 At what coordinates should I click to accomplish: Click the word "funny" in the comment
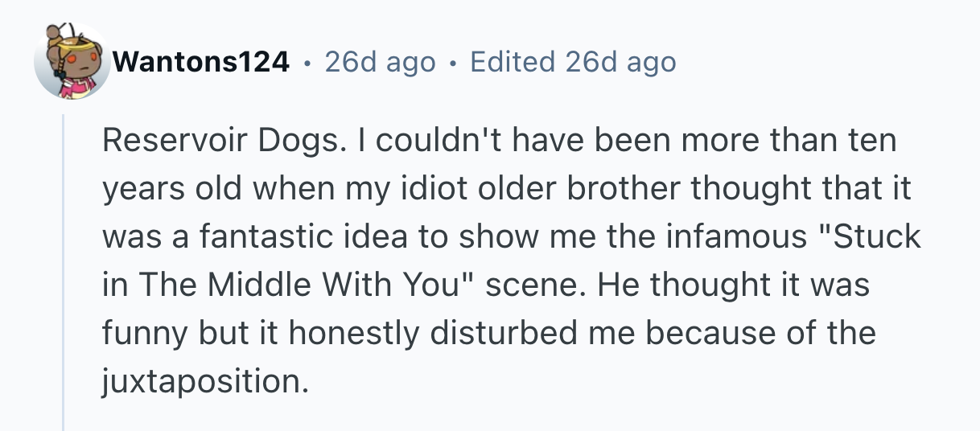[x=142, y=332]
